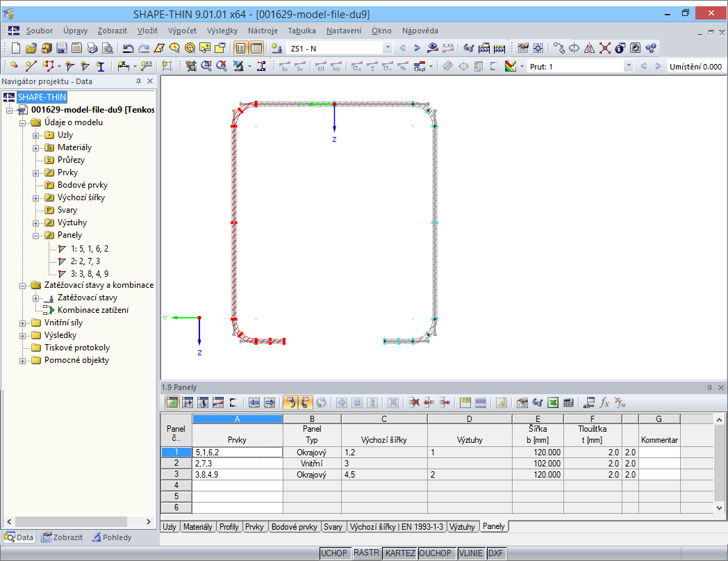This screenshot has width=728, height=561.
Task: Insert a new node
Action: tap(14, 66)
